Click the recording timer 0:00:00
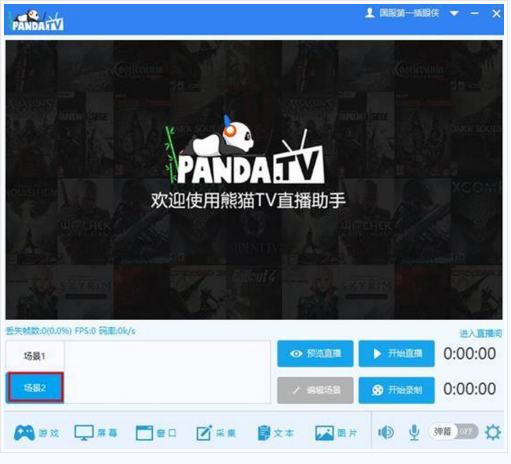The height and width of the screenshot is (464, 511). click(469, 389)
